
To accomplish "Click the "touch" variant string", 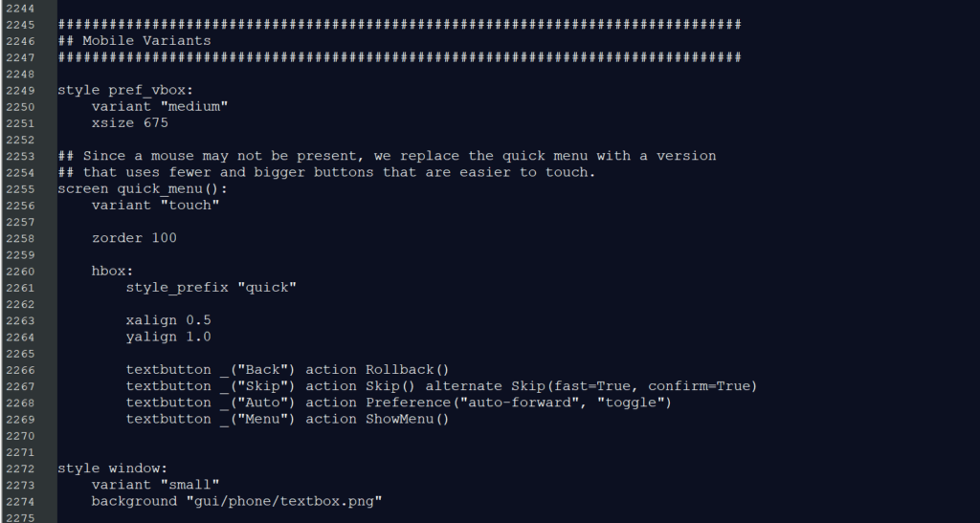I will click(189, 206).
